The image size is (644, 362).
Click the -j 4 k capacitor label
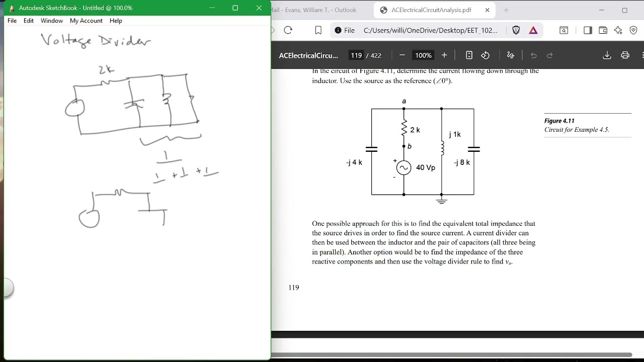[x=354, y=162]
